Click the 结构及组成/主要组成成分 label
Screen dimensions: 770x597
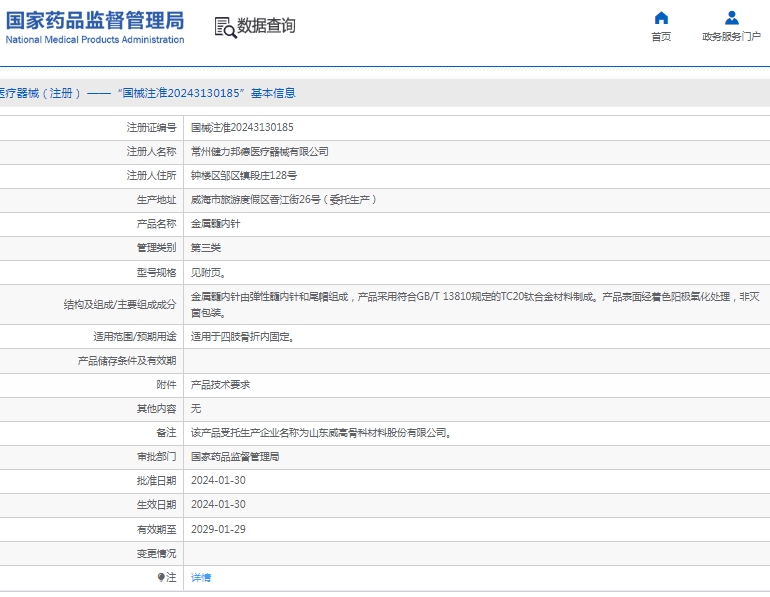click(x=120, y=304)
